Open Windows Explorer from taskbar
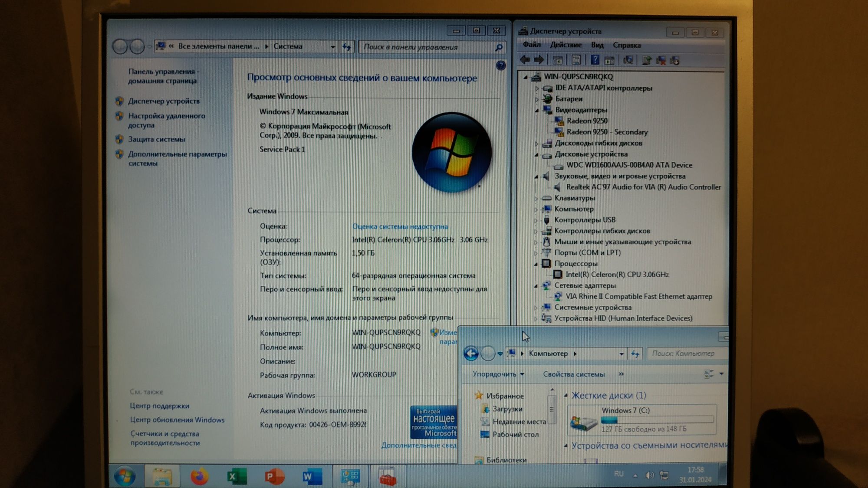Screen dimensions: 868x488 tap(162, 477)
